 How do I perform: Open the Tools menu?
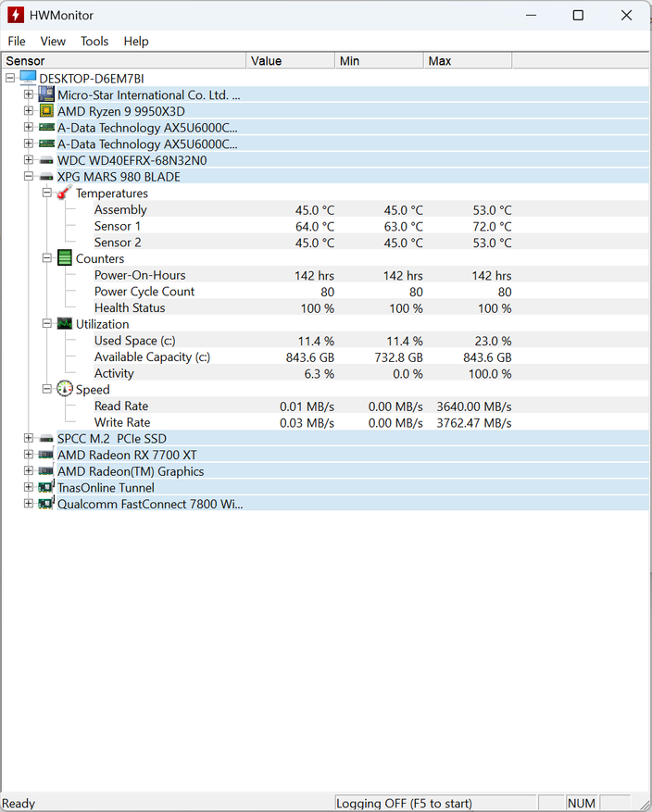click(94, 41)
